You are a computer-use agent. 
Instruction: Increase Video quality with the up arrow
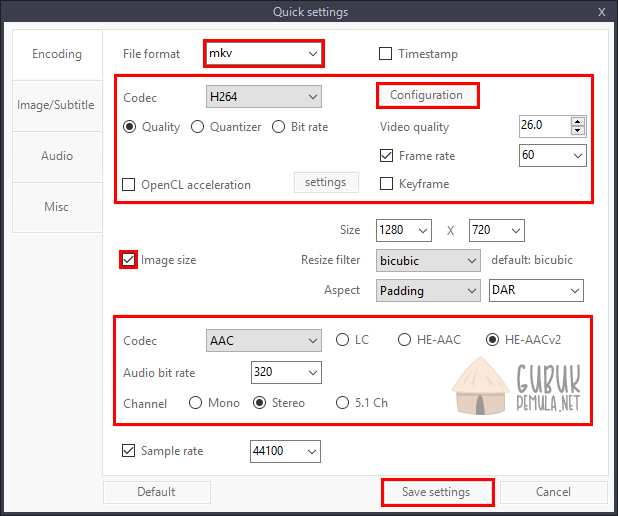(x=578, y=121)
